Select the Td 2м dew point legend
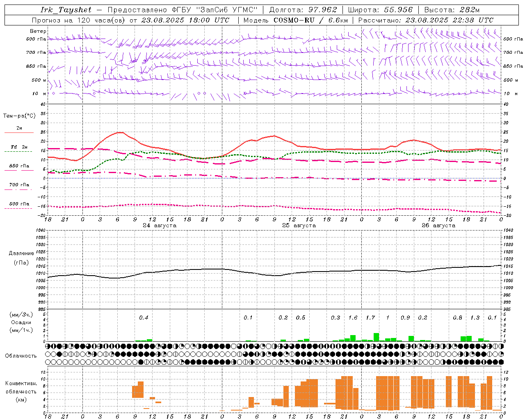The height and width of the screenshot is (420, 525). [x=19, y=147]
